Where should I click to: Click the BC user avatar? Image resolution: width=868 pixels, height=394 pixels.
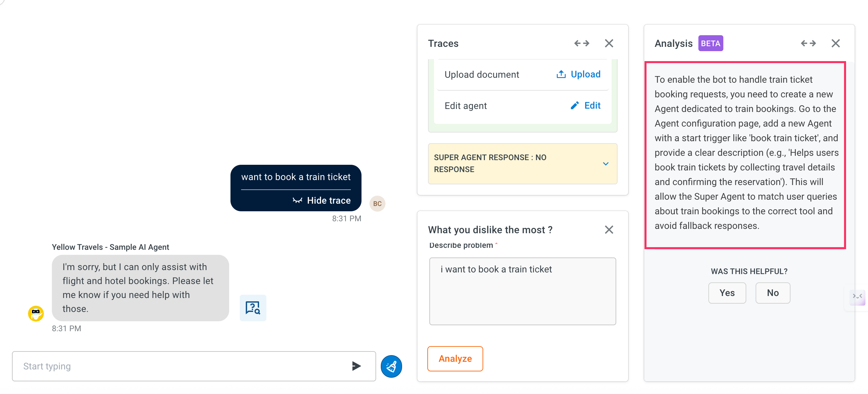pyautogui.click(x=377, y=204)
